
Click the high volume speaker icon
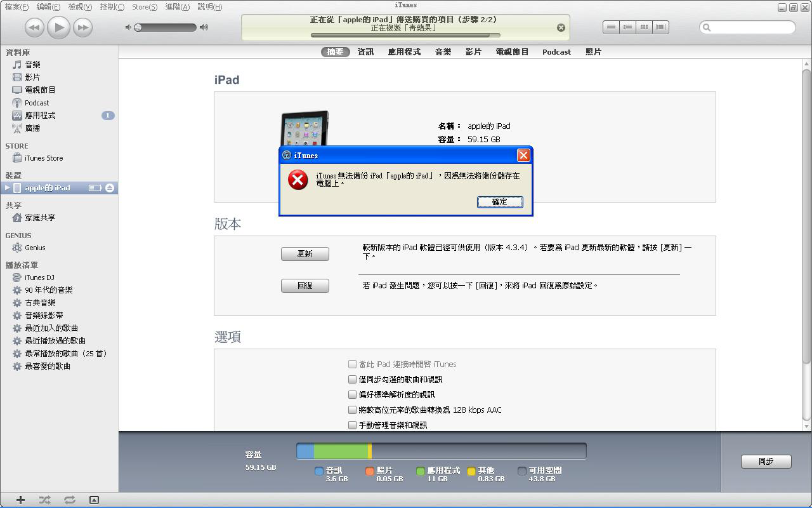[x=204, y=27]
